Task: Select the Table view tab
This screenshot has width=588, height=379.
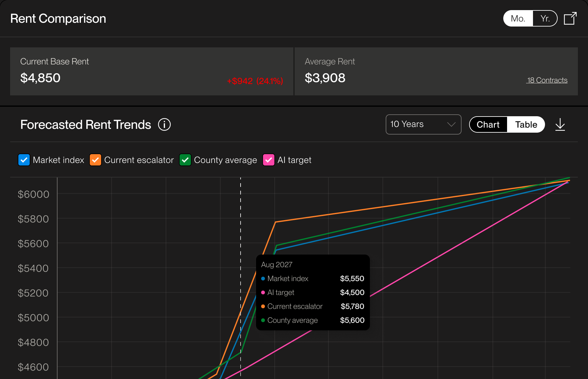Action: coord(526,124)
